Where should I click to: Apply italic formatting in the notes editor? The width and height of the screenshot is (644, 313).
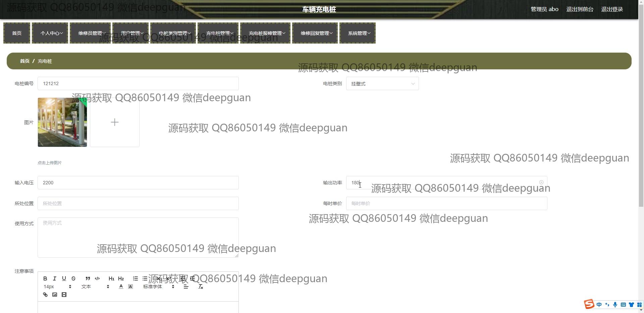click(54, 278)
